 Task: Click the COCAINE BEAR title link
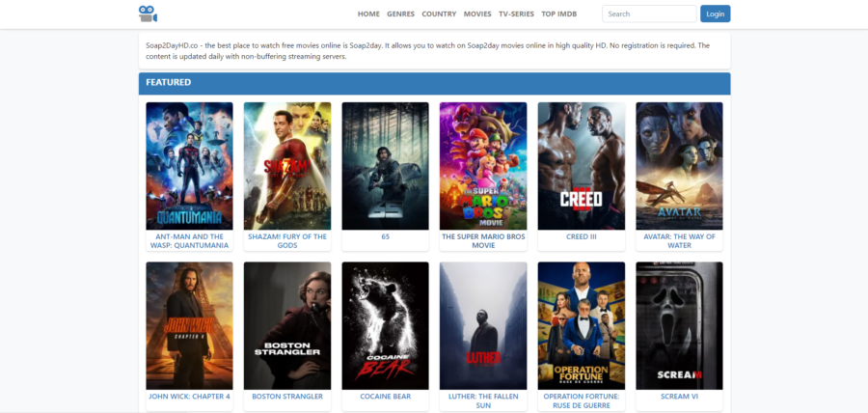tap(385, 397)
